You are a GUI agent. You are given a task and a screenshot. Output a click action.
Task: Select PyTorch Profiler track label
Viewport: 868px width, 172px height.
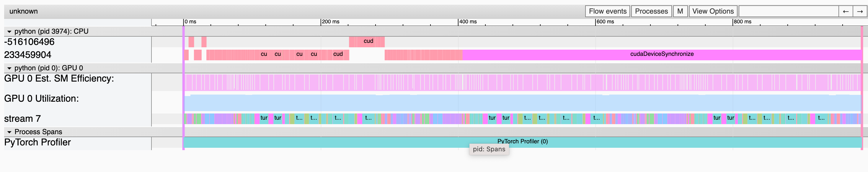click(37, 142)
